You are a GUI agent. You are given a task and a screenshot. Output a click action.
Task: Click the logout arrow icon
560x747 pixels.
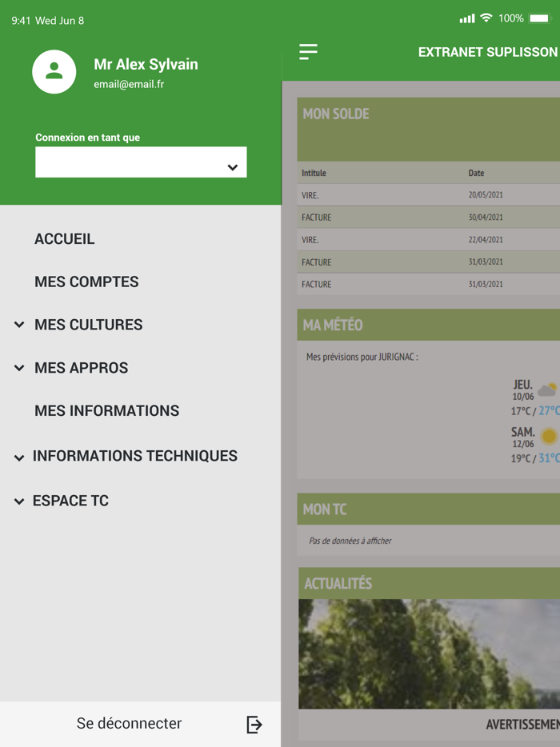click(x=254, y=724)
